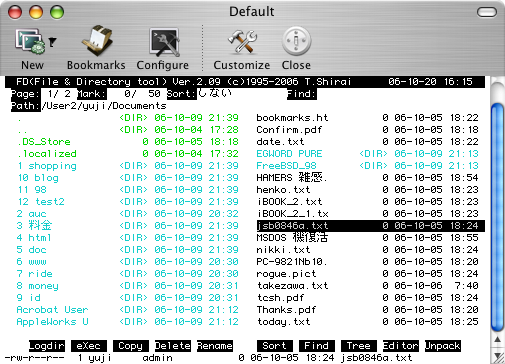Select the EGWORD PURE directory

click(x=368, y=154)
